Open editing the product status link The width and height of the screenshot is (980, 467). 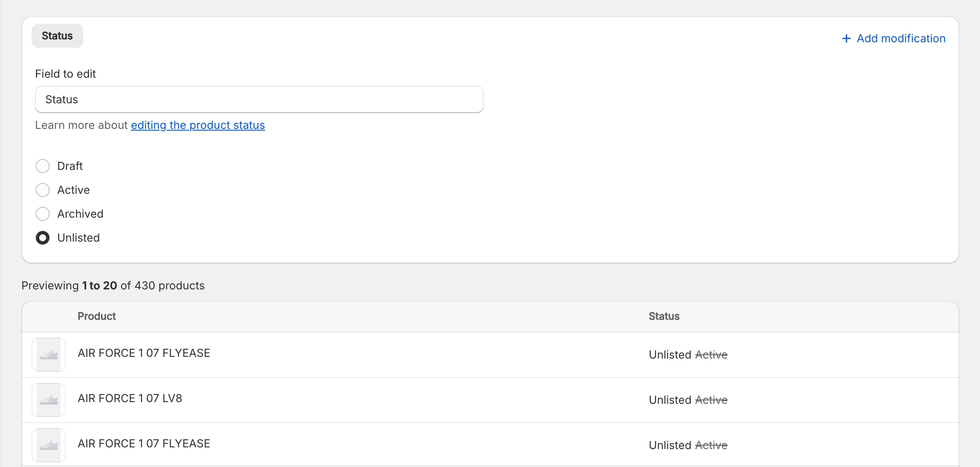197,125
